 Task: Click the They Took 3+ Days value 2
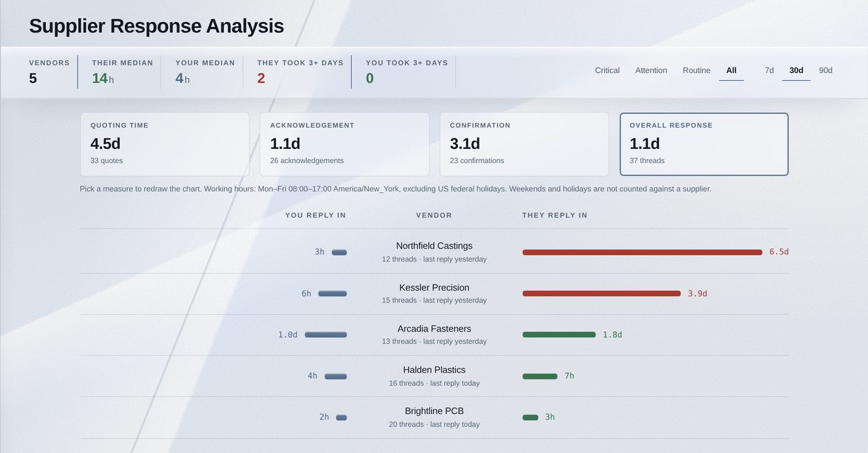(x=261, y=78)
